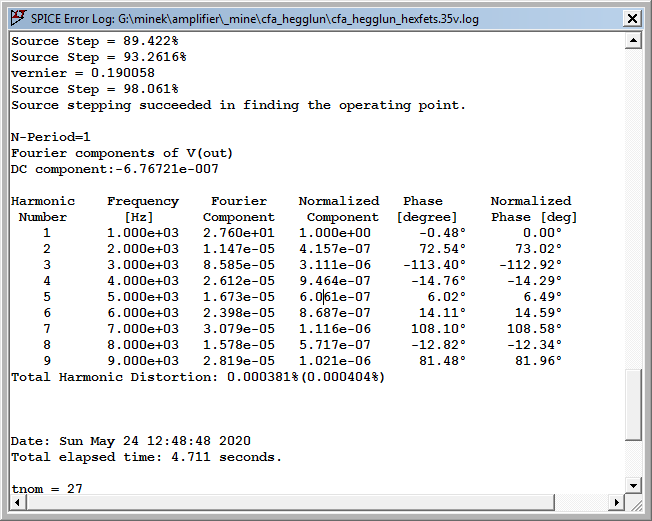Click the normalized phase 81.96°
Screen dimensions: 652x521
(538, 361)
